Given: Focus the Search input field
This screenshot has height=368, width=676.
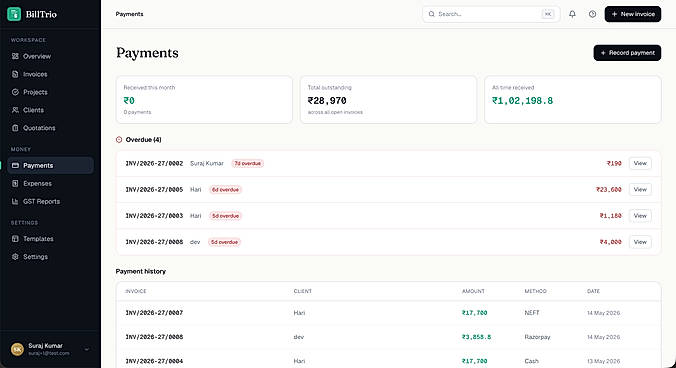Looking at the screenshot, I should click(491, 14).
